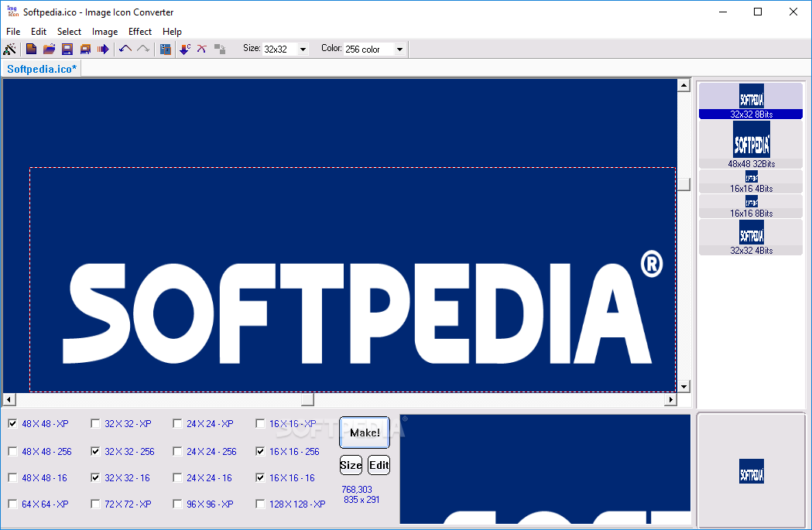Open the Select menu

(x=69, y=32)
